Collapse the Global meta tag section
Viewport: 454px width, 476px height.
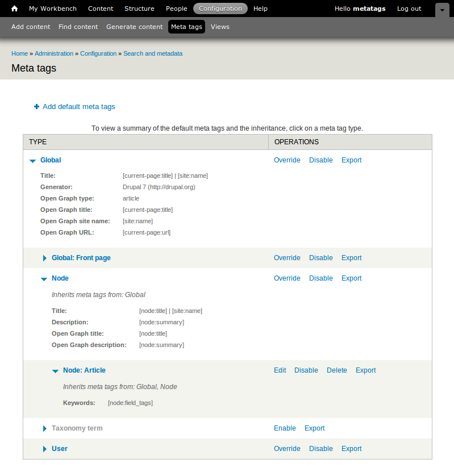click(x=32, y=160)
